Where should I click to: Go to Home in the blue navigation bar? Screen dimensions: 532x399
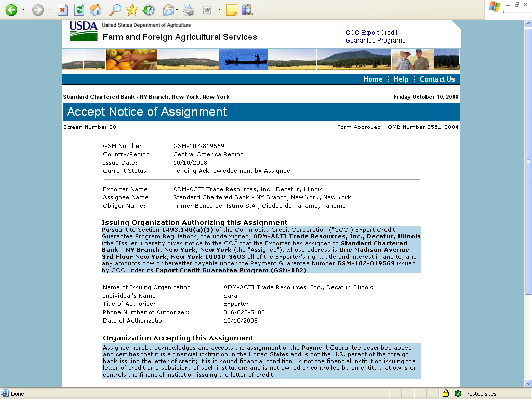[373, 79]
